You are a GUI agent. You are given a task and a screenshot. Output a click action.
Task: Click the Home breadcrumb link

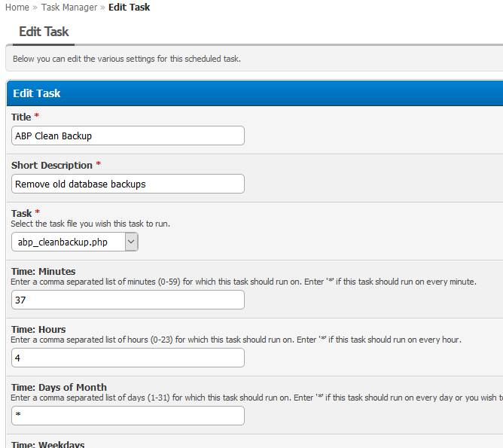tap(17, 8)
